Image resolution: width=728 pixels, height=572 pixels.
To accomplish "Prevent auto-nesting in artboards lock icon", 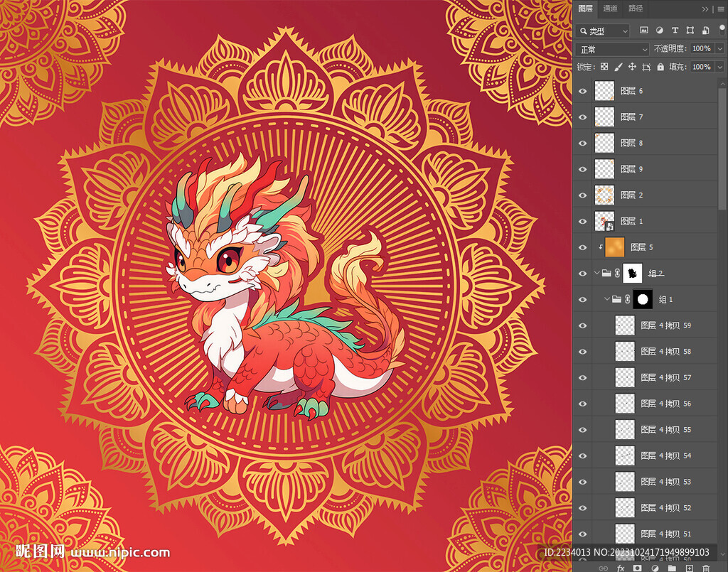I will pos(646,68).
